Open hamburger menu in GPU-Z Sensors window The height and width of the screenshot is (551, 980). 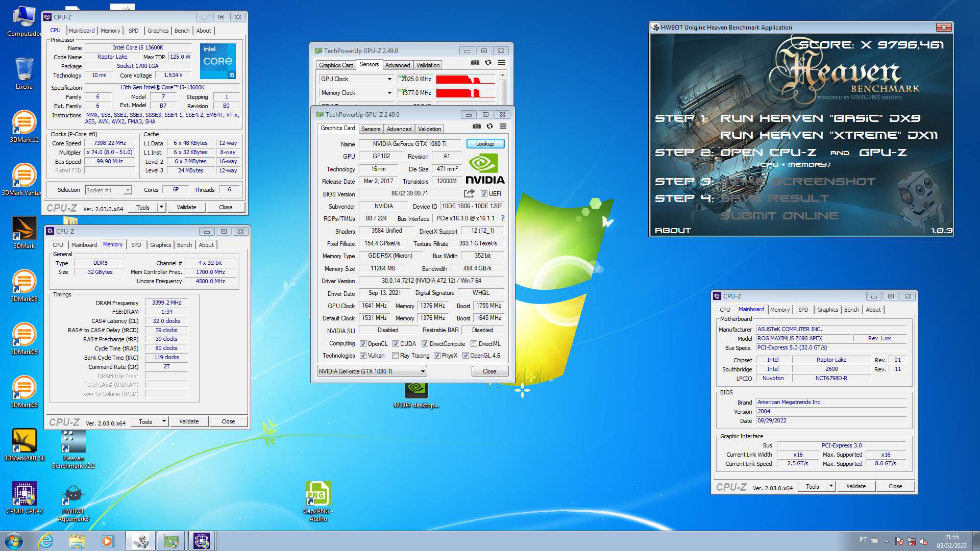click(501, 62)
